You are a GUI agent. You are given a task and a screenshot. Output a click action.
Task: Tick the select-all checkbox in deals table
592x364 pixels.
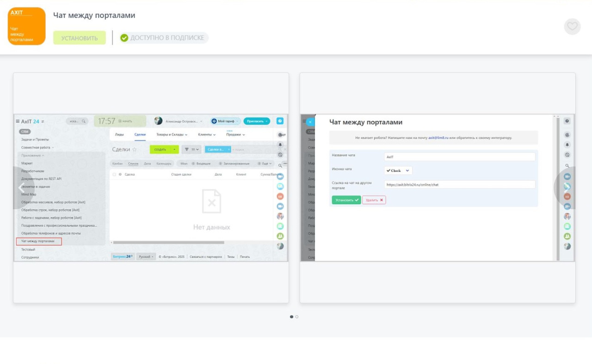[114, 175]
